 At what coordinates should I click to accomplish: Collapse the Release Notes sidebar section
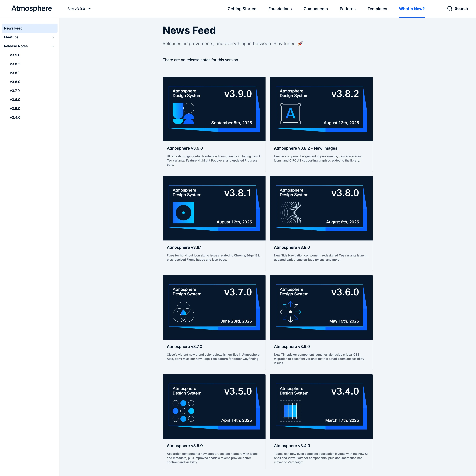[53, 46]
